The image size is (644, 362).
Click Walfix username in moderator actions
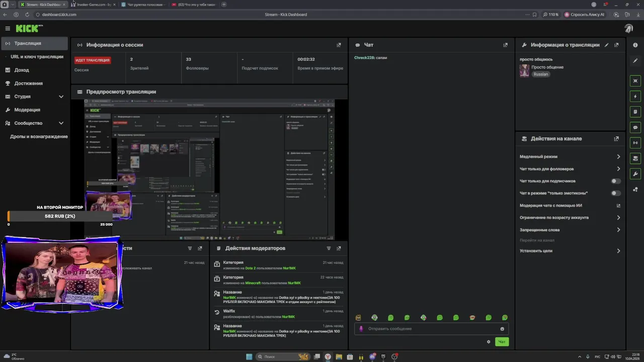pyautogui.click(x=229, y=311)
